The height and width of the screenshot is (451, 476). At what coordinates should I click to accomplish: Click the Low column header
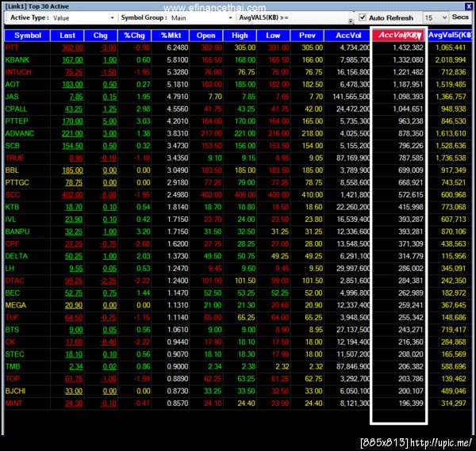tap(273, 36)
